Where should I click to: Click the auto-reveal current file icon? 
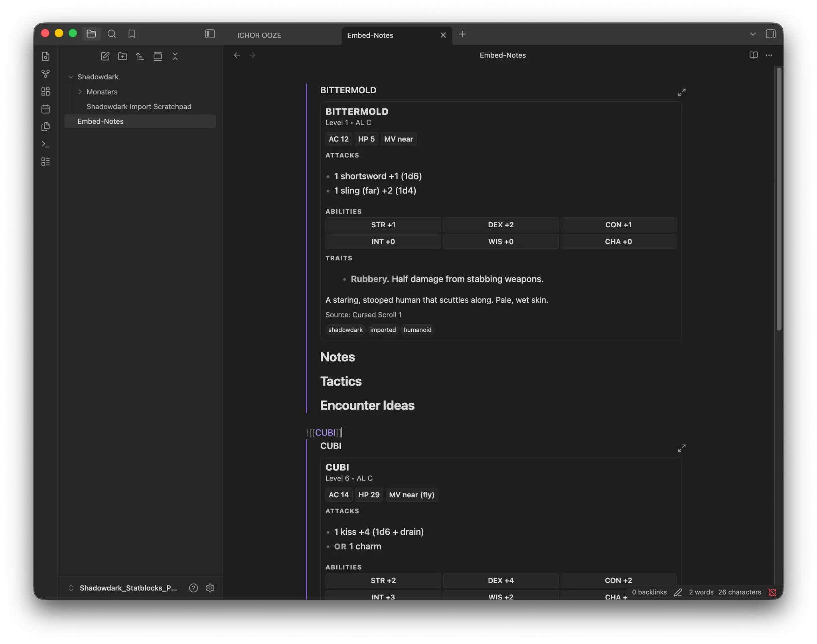pyautogui.click(x=158, y=56)
